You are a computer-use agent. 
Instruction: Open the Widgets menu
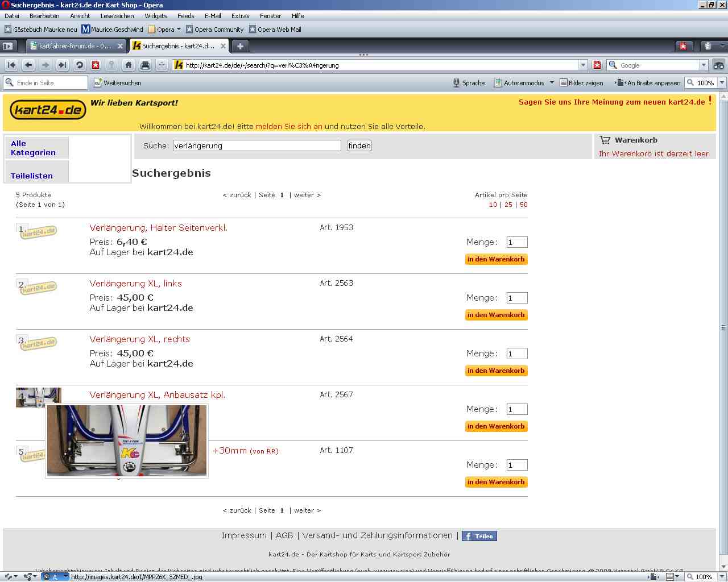tap(156, 16)
